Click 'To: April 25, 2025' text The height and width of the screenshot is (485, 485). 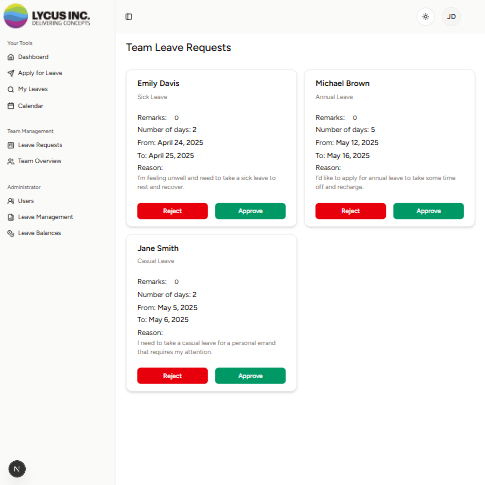(x=166, y=156)
